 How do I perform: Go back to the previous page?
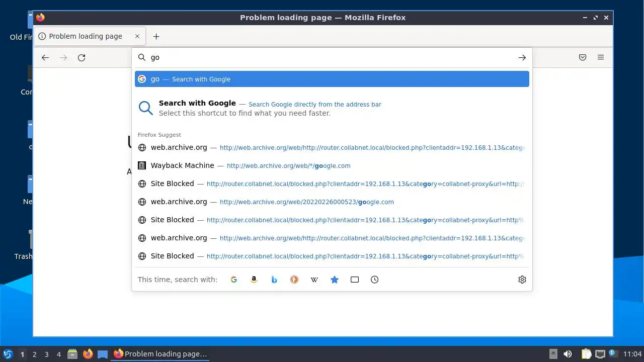pos(45,58)
